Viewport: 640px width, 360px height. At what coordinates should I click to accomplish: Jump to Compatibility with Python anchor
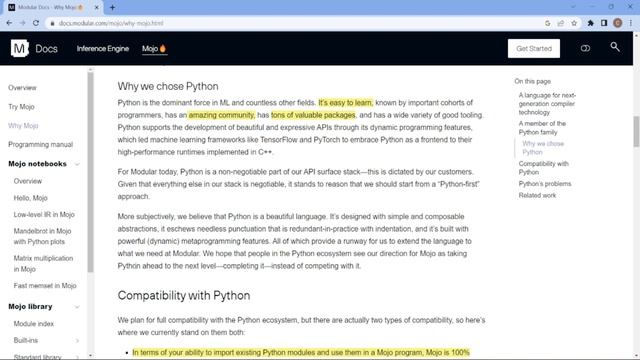pos(543,168)
